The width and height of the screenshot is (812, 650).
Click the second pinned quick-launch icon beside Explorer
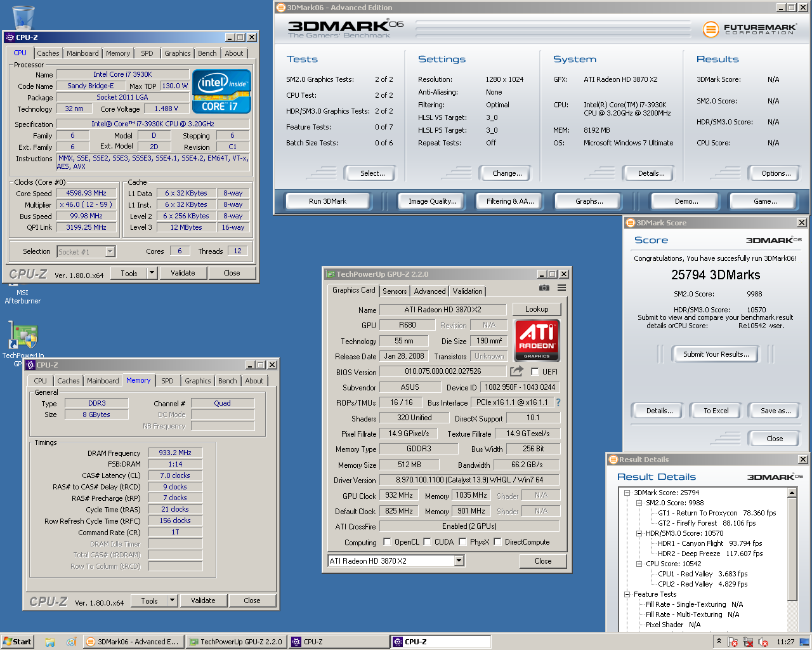(x=71, y=642)
